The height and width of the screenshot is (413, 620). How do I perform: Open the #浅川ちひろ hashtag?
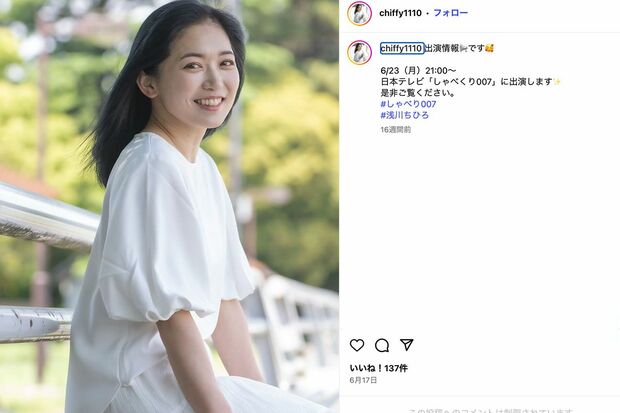(405, 115)
